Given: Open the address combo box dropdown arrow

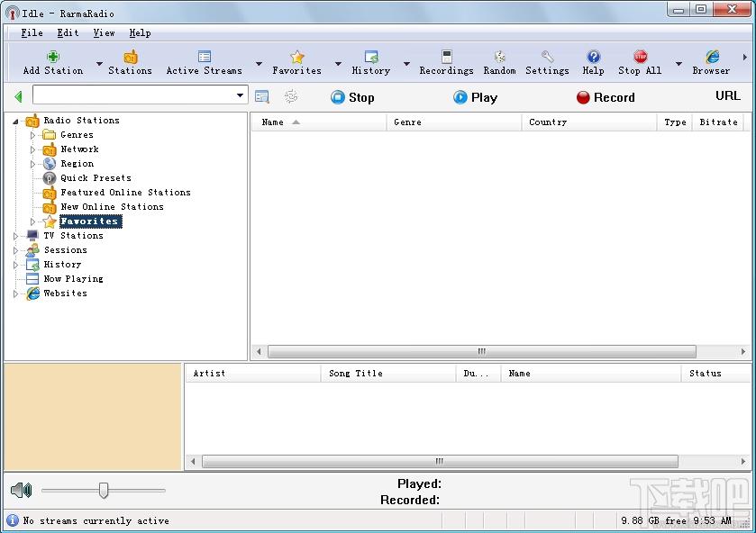Looking at the screenshot, I should coord(240,95).
